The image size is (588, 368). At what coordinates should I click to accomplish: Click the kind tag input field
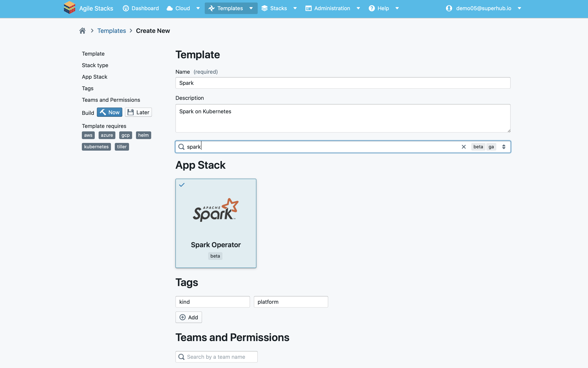212,302
